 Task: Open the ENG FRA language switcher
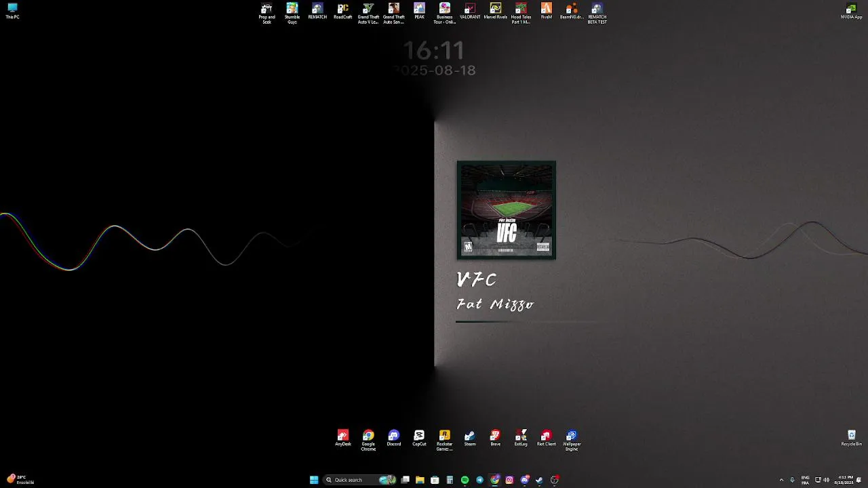[x=806, y=480]
